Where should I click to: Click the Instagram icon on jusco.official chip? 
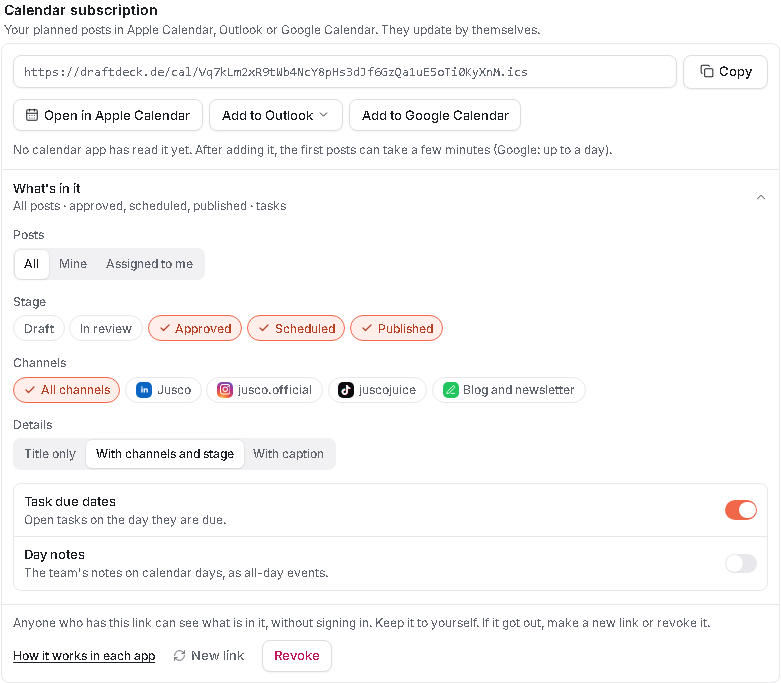[x=225, y=390]
